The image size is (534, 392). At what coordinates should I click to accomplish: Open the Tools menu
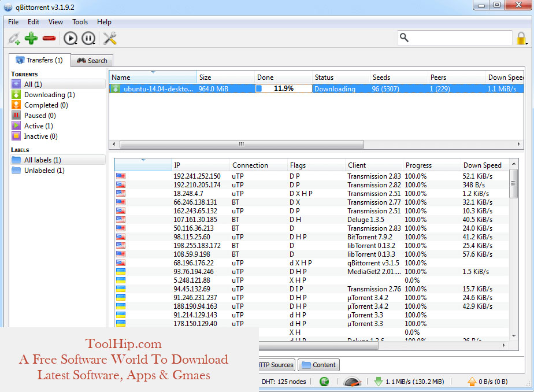click(80, 22)
